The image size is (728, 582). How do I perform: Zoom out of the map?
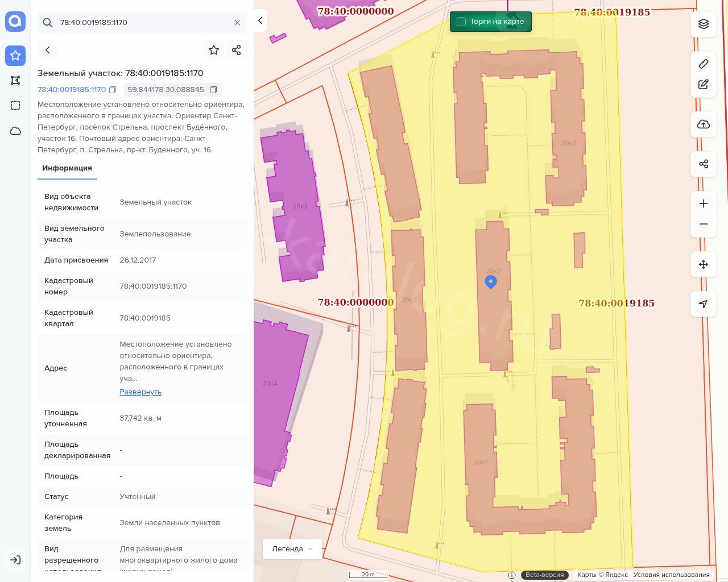[x=704, y=224]
